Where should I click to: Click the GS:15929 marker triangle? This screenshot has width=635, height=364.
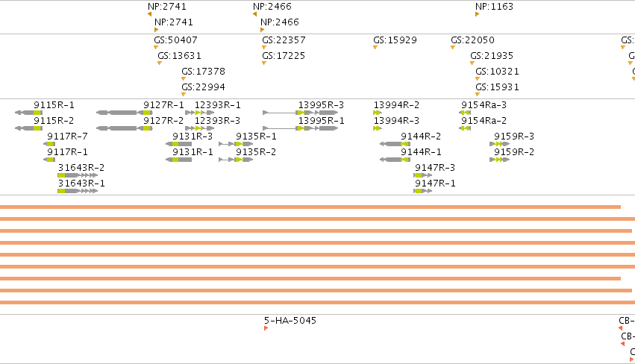375,48
